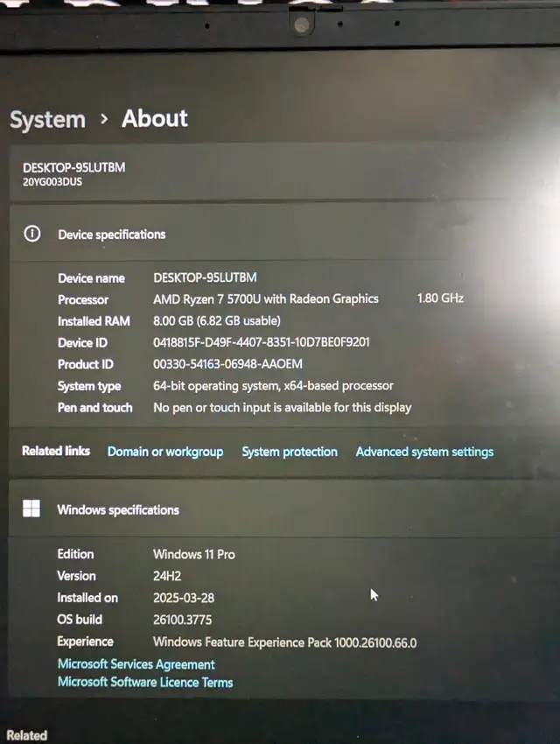Click the Edition label
The image size is (560, 744).
75,554
